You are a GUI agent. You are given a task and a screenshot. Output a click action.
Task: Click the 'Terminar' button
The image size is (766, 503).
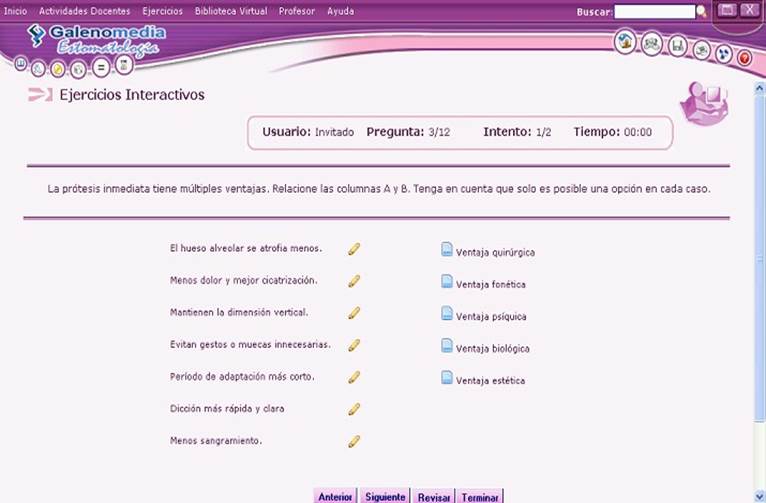pos(480,496)
